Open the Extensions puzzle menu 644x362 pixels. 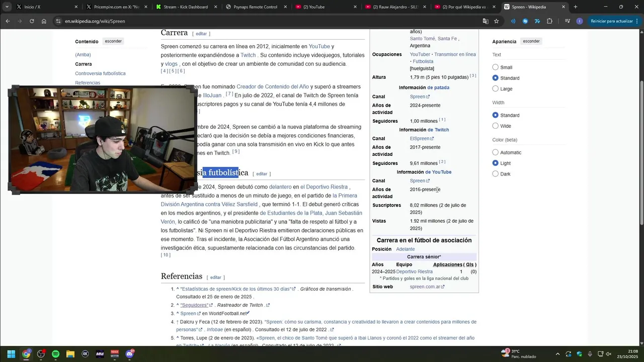point(549,21)
